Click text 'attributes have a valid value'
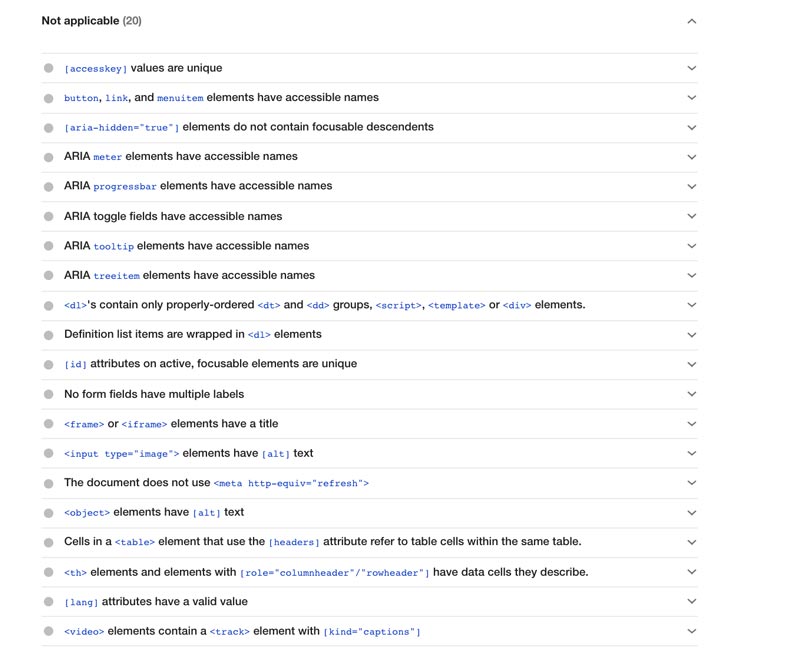The height and width of the screenshot is (662, 800). pos(174,602)
